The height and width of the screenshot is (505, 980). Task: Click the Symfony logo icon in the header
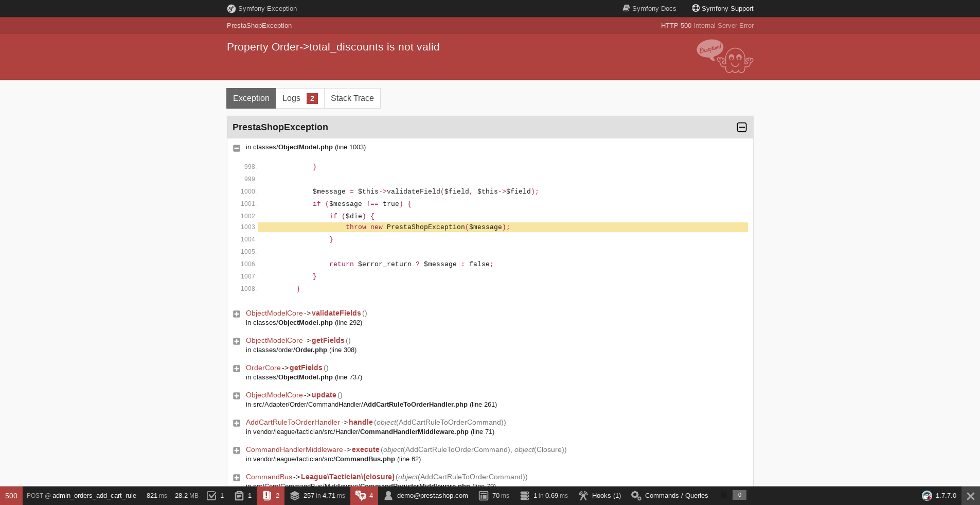(x=231, y=9)
